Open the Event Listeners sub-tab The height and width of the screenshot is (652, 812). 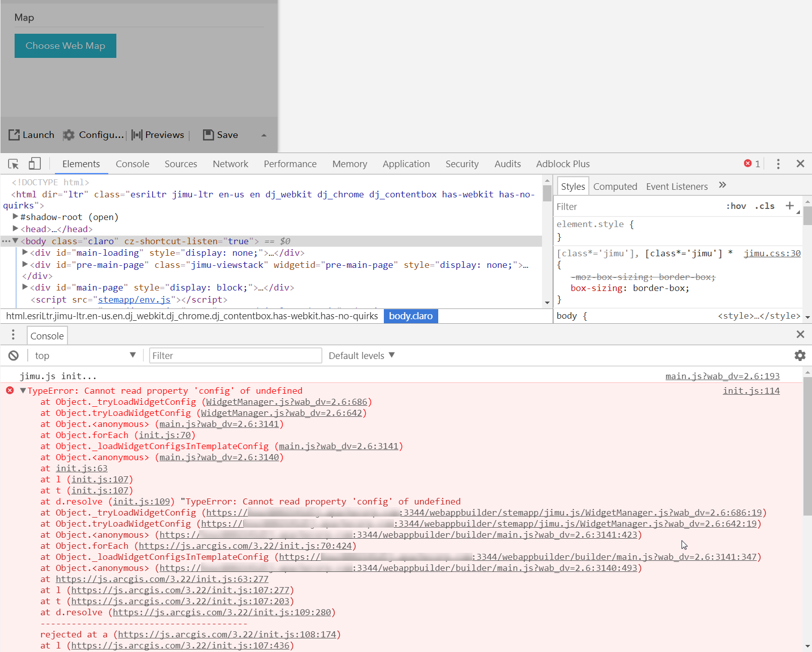(x=676, y=186)
